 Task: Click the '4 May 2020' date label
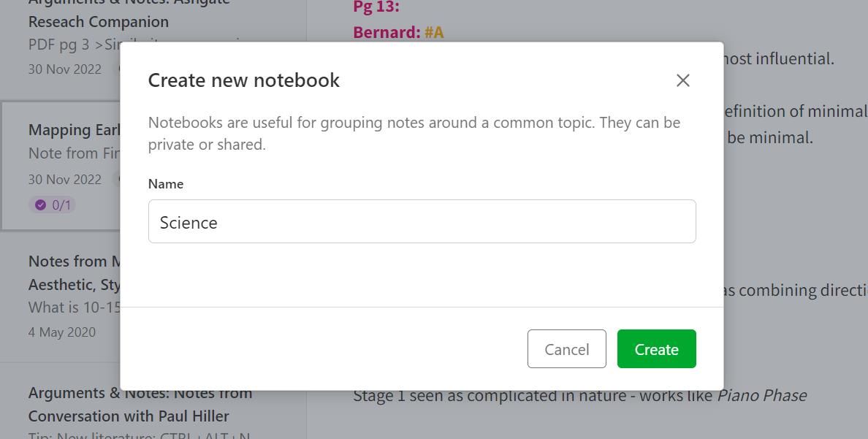tap(61, 332)
